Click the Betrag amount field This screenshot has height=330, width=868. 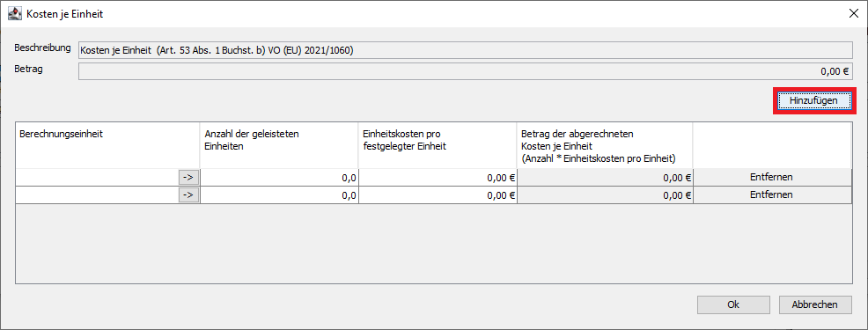(465, 71)
